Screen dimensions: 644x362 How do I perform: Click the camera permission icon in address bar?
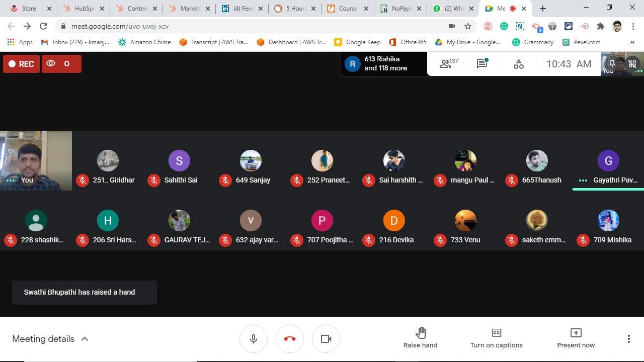452,26
